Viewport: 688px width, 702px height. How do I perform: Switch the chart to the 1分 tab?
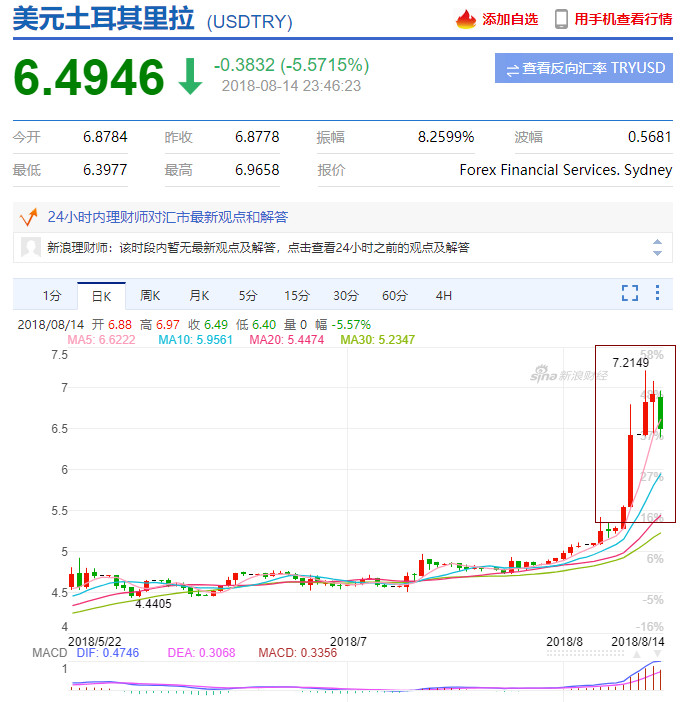[52, 295]
